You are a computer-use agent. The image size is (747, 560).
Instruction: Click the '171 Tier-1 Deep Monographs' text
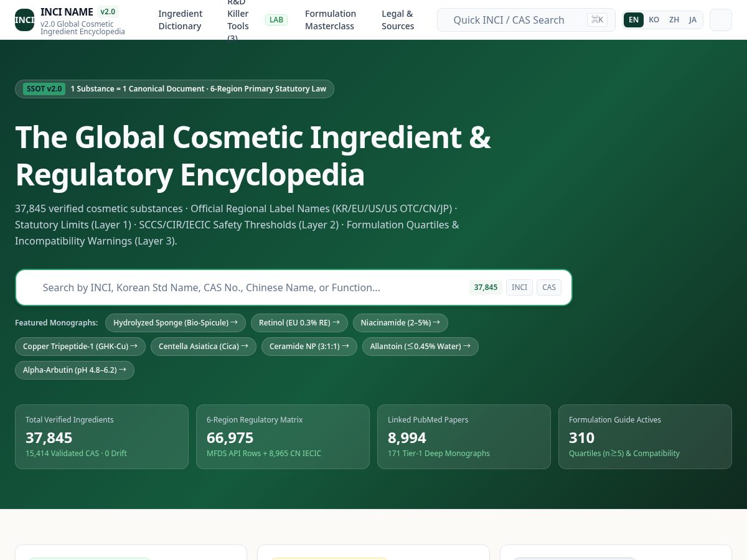pyautogui.click(x=439, y=454)
